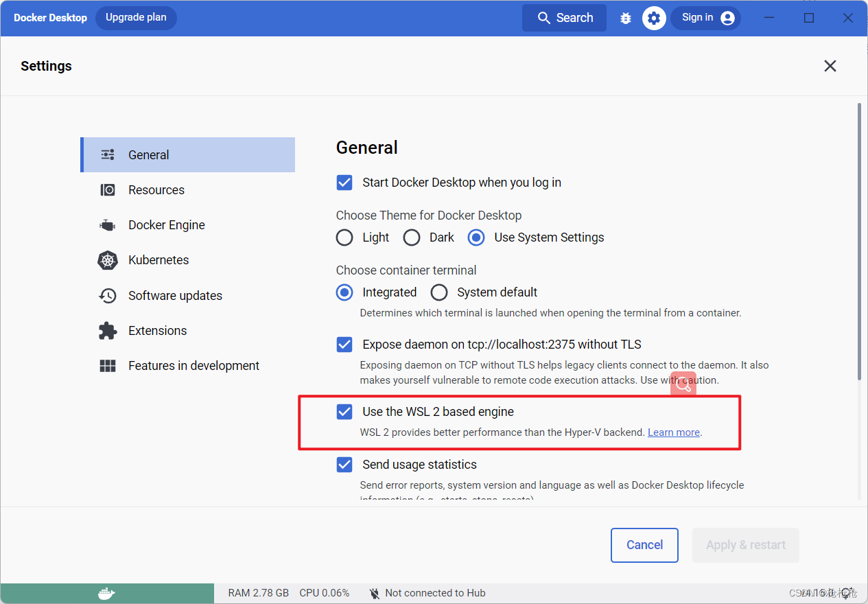Disable Start Docker Desktop when you log in

point(344,182)
